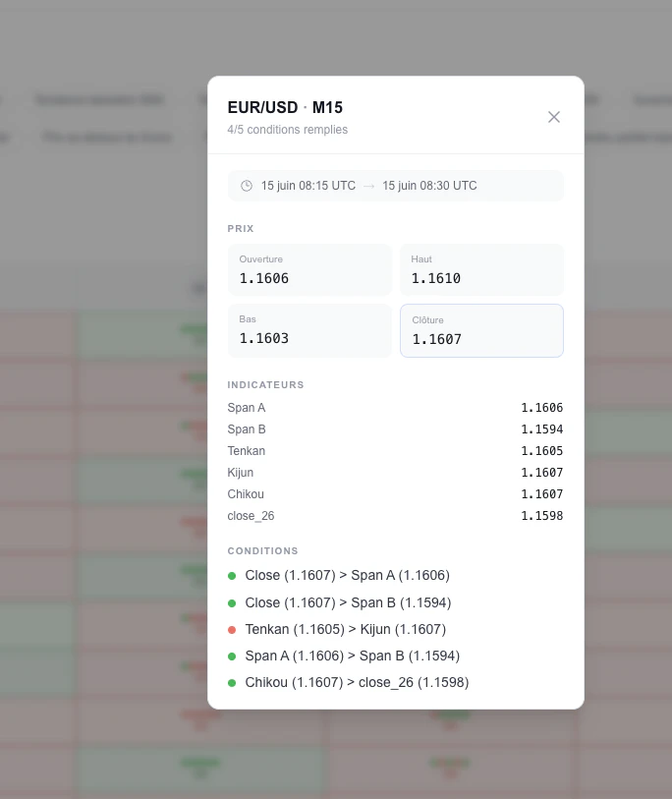Select the Ouverture price card 1.1606

(x=309, y=269)
